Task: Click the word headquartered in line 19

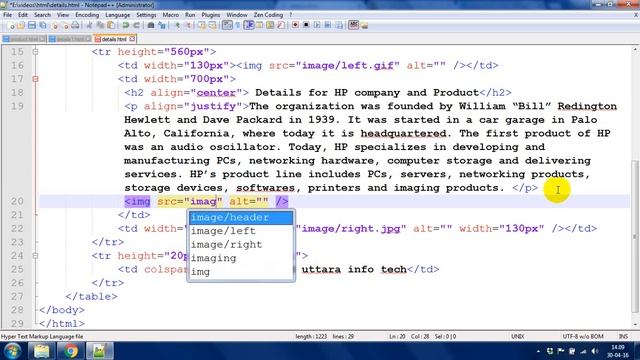Action: tap(403, 133)
